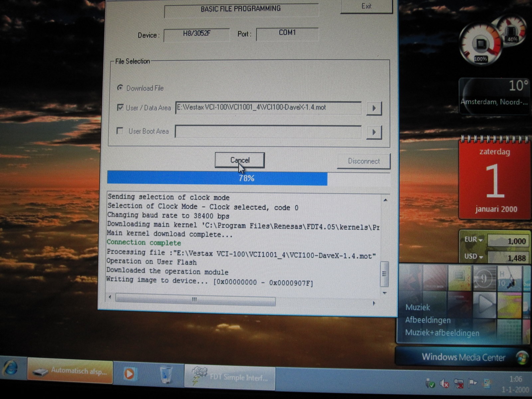Click the log's horizontal scrollbar thumb
This screenshot has height=399, width=532.
(x=195, y=300)
